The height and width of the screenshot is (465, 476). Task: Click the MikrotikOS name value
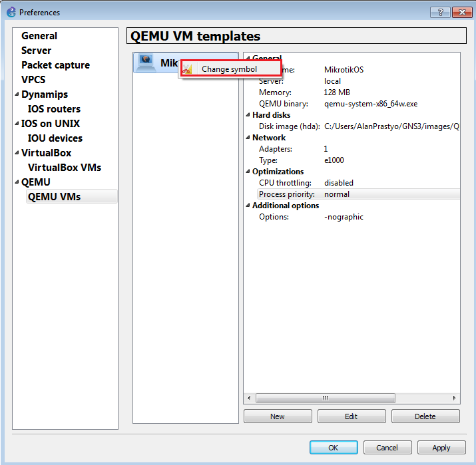pyautogui.click(x=344, y=70)
